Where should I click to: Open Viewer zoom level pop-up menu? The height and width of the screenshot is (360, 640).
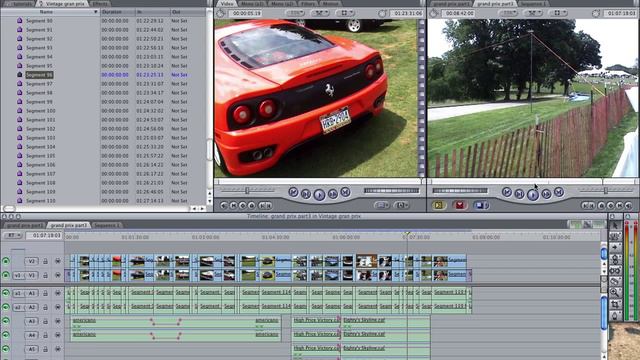pos(295,13)
